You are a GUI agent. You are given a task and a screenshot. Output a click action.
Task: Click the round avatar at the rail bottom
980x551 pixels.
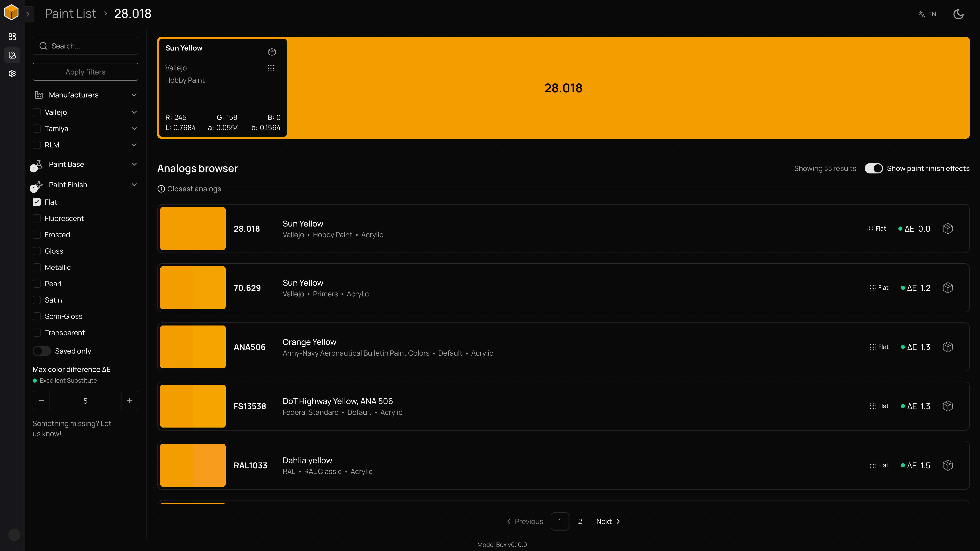[14, 535]
